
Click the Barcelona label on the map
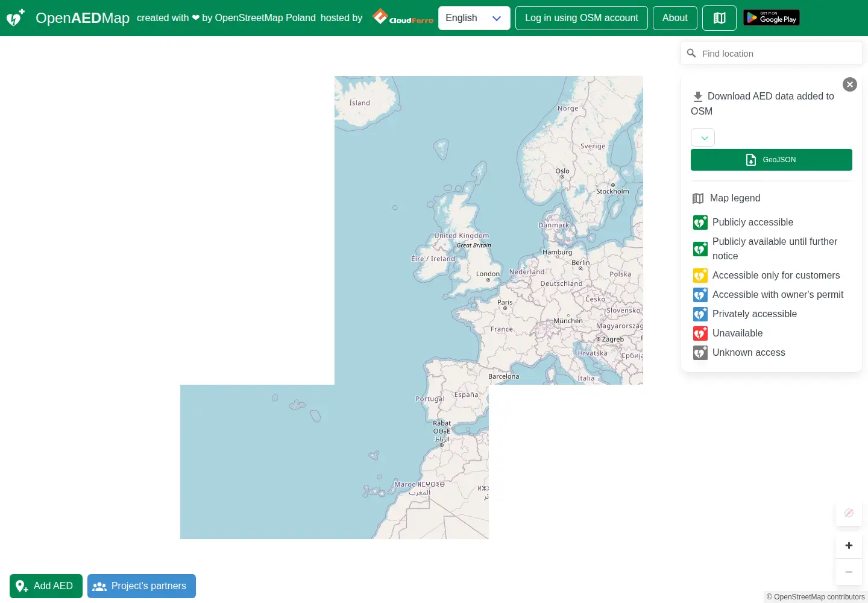[x=503, y=376]
